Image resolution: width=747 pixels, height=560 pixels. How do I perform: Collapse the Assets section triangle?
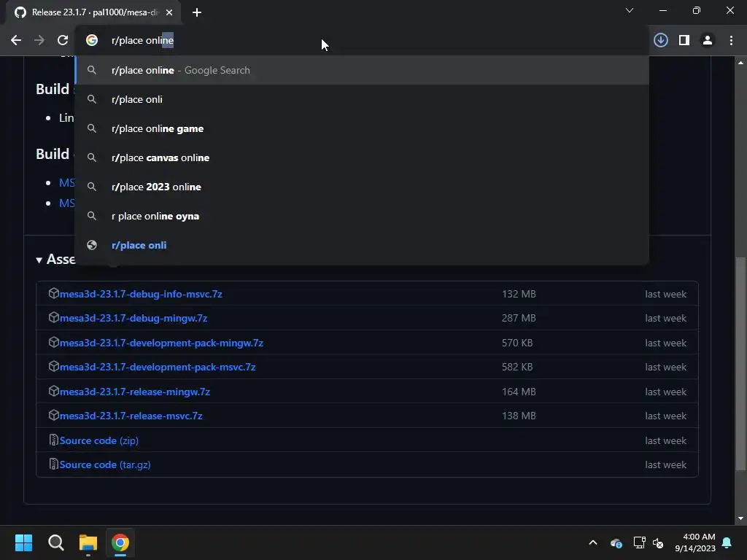39,260
